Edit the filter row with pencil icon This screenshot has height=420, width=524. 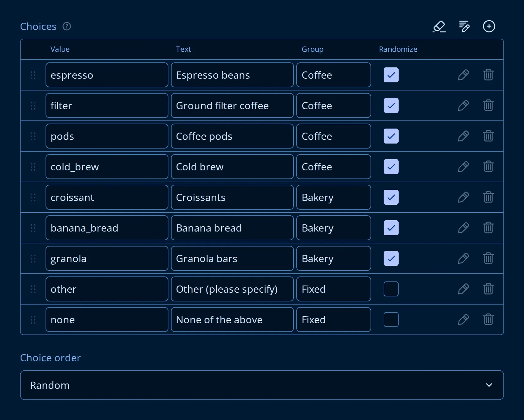[463, 105]
